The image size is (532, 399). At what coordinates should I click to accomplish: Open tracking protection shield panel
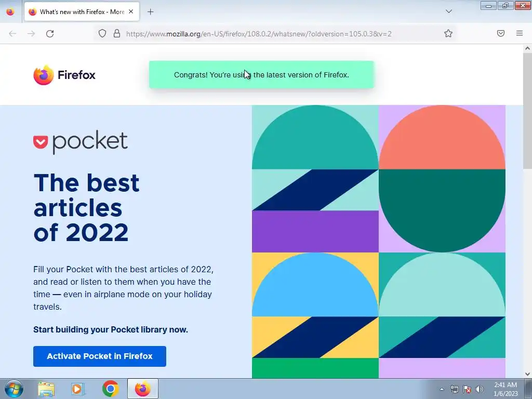tap(102, 33)
